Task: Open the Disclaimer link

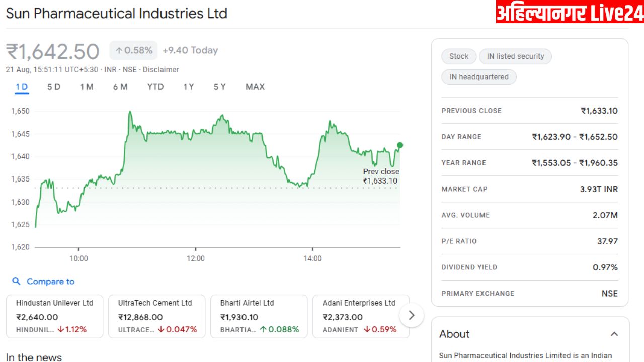Action: point(161,70)
